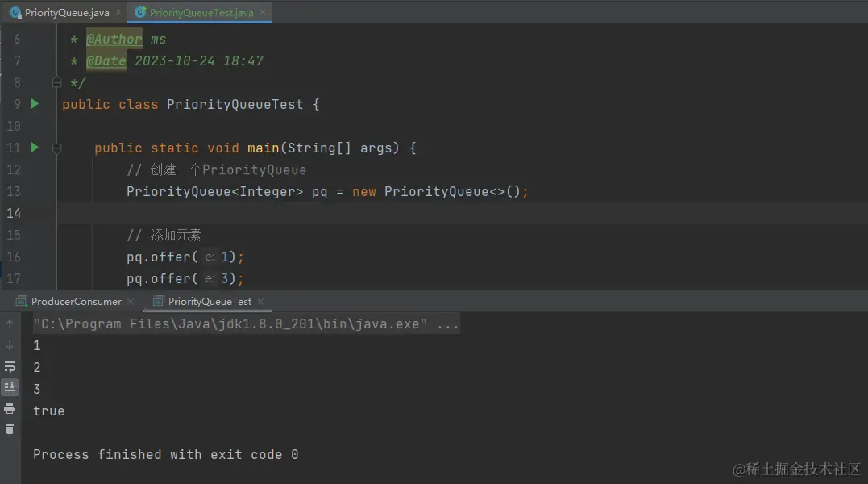Toggle scroll to end in the console

pos(10,387)
